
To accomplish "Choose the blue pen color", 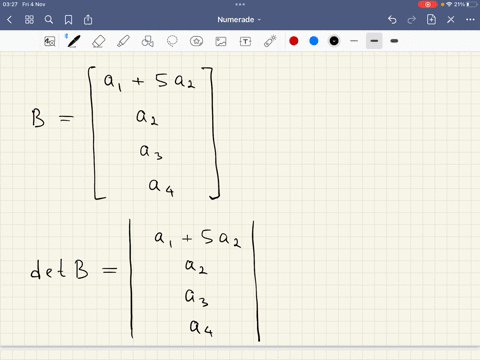I will [314, 41].
